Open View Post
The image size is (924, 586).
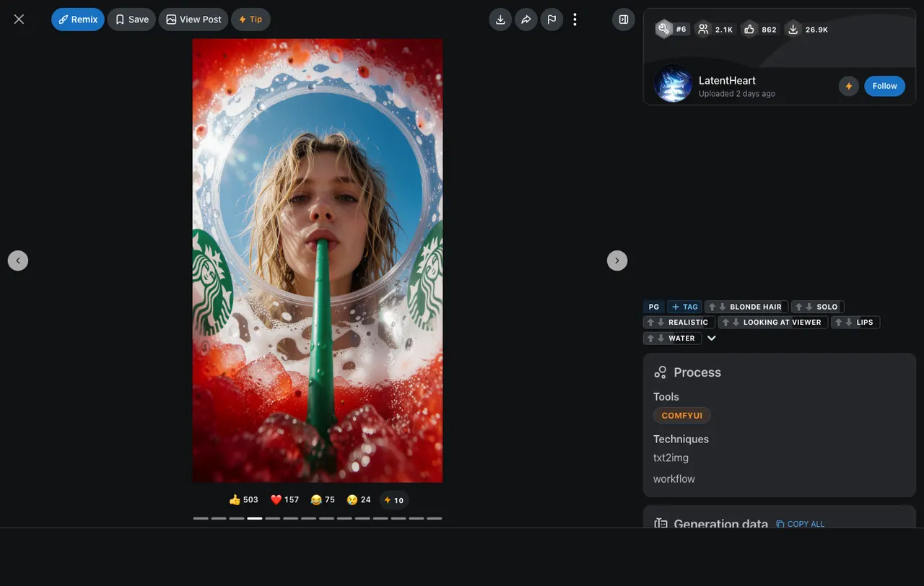point(193,19)
